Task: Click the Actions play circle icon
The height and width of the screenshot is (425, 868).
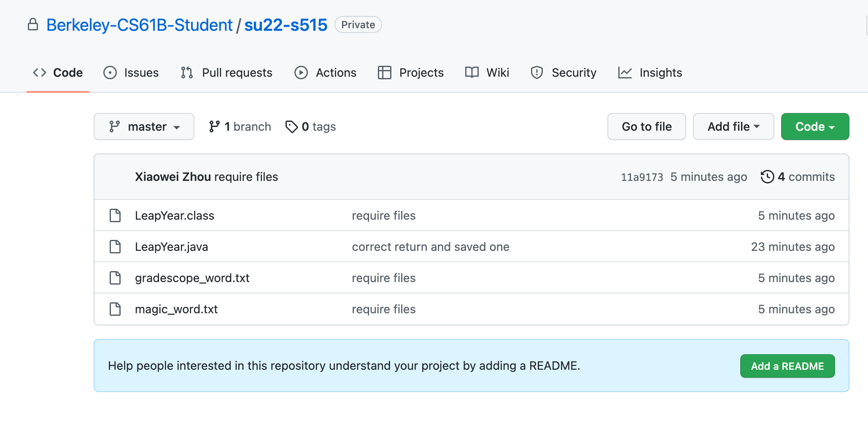Action: click(x=301, y=73)
